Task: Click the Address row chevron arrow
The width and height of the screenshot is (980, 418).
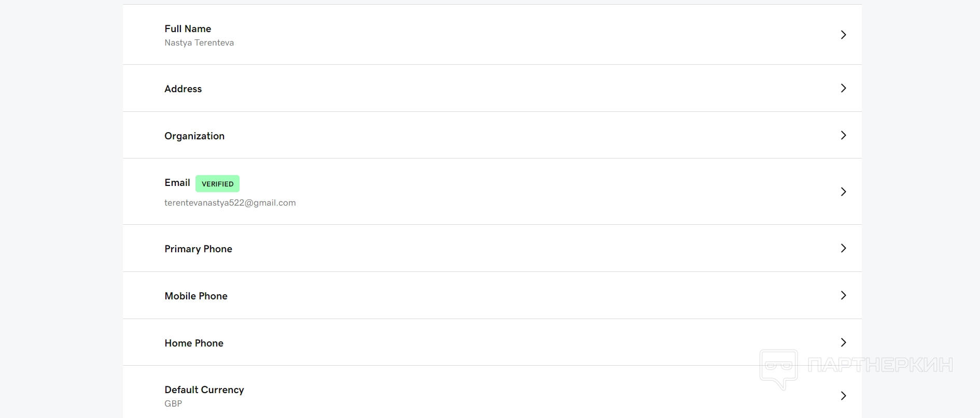Action: 843,88
